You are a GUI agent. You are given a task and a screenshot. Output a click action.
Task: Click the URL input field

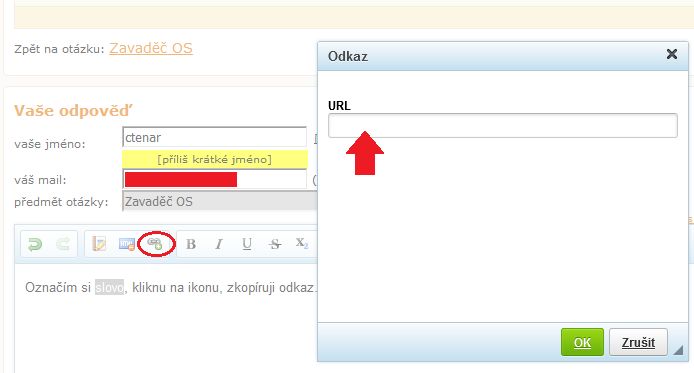pyautogui.click(x=502, y=126)
